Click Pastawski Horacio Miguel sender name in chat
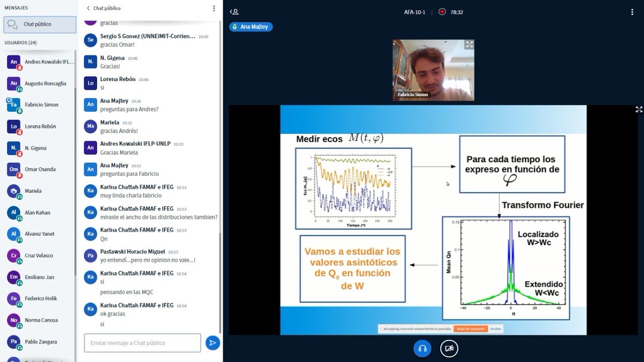 (133, 251)
